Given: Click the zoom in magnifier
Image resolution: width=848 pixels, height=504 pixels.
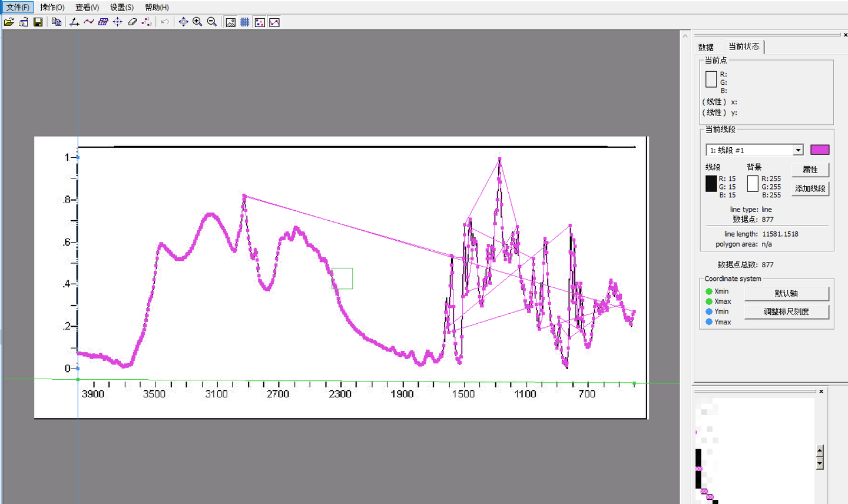Looking at the screenshot, I should 198,22.
